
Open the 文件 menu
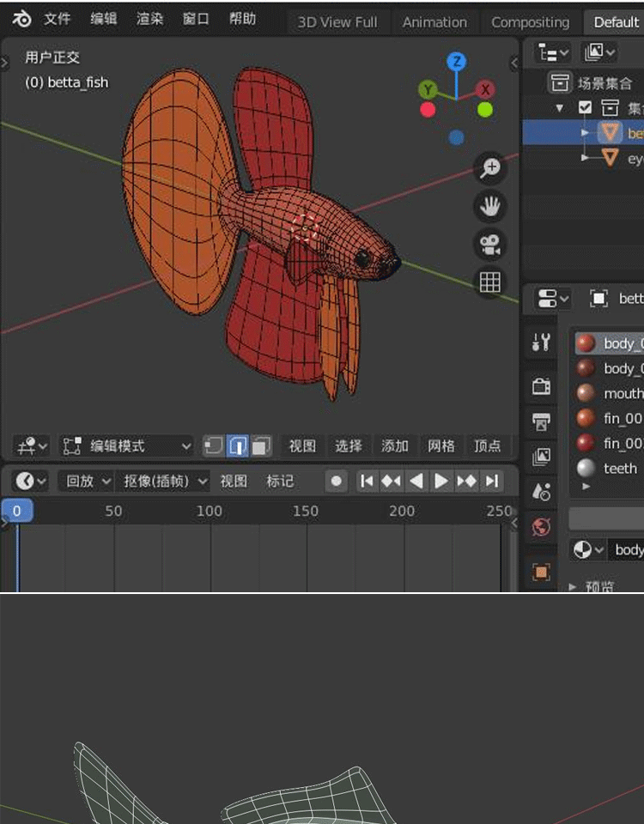coord(57,19)
